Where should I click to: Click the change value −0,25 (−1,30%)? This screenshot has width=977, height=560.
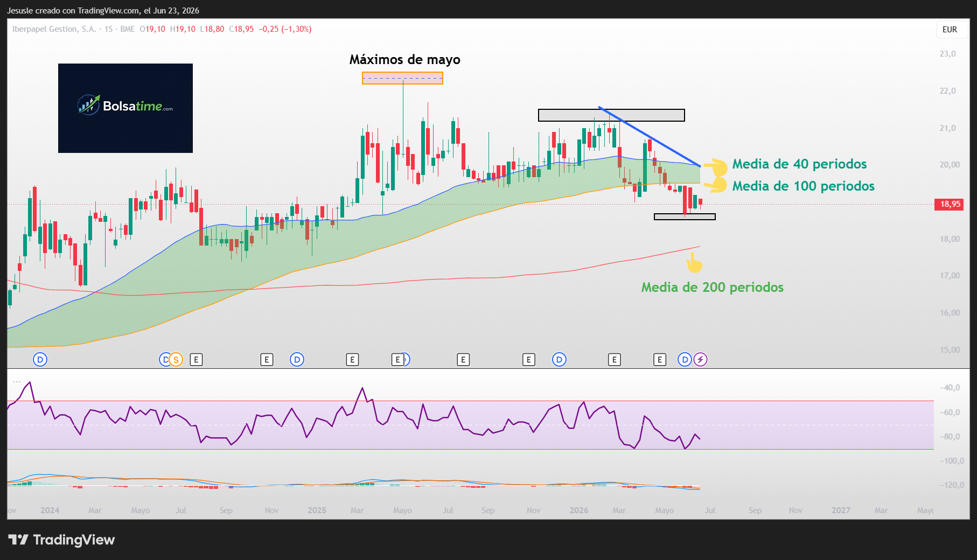tap(285, 29)
